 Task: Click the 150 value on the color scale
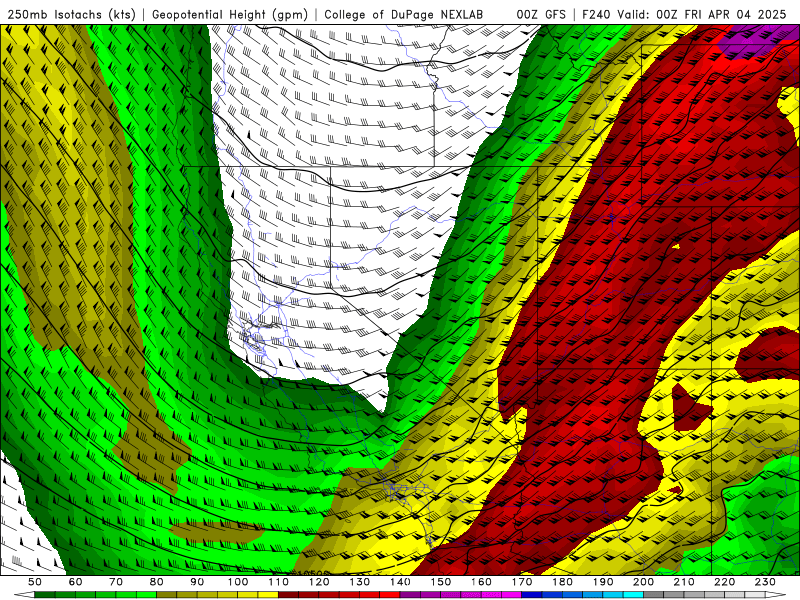tap(441, 582)
